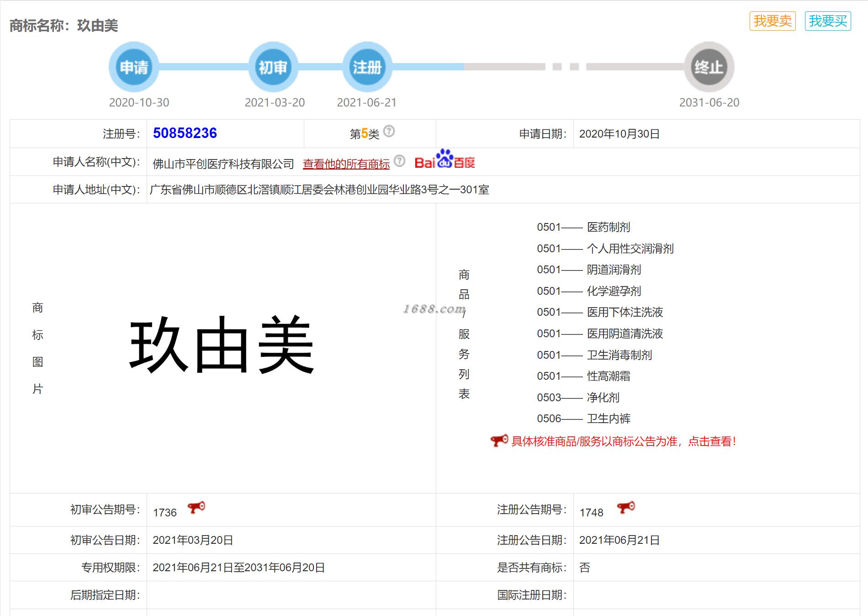Click the 申请 timeline stage circle
Viewport: 868px width, 616px height.
click(134, 67)
